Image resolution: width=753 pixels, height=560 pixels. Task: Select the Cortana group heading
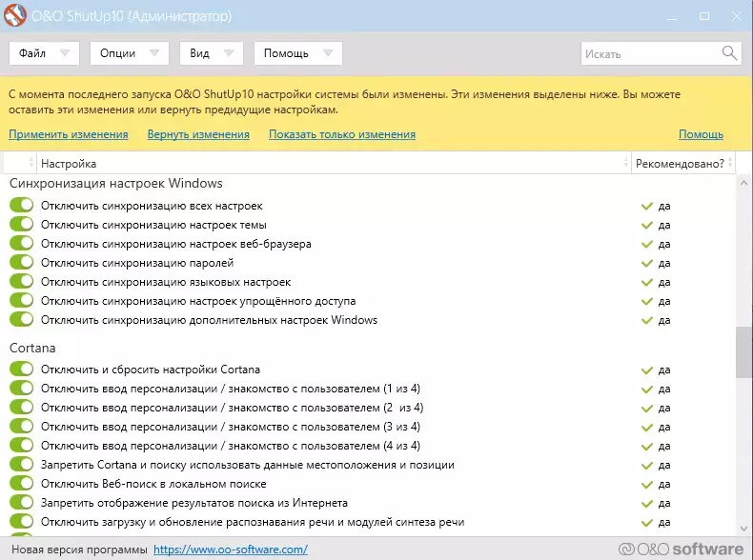point(32,348)
